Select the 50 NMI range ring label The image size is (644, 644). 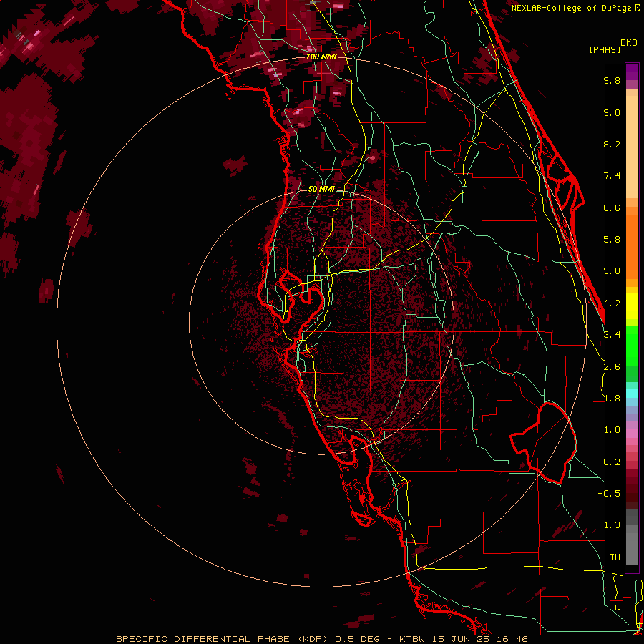(321, 189)
